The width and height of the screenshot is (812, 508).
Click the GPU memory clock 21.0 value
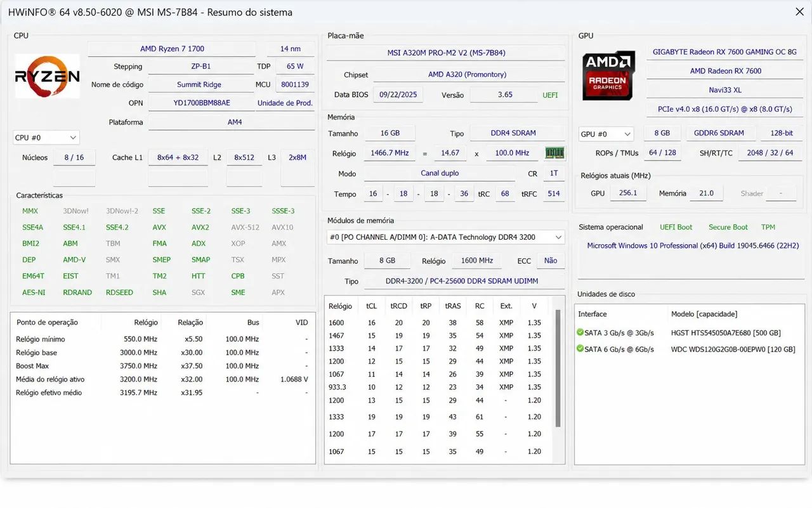[705, 193]
